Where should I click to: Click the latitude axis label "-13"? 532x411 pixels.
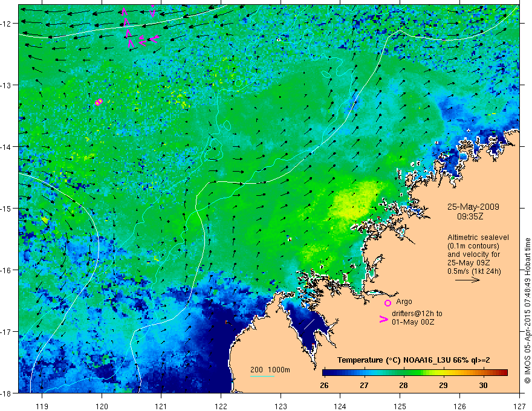pyautogui.click(x=6, y=85)
